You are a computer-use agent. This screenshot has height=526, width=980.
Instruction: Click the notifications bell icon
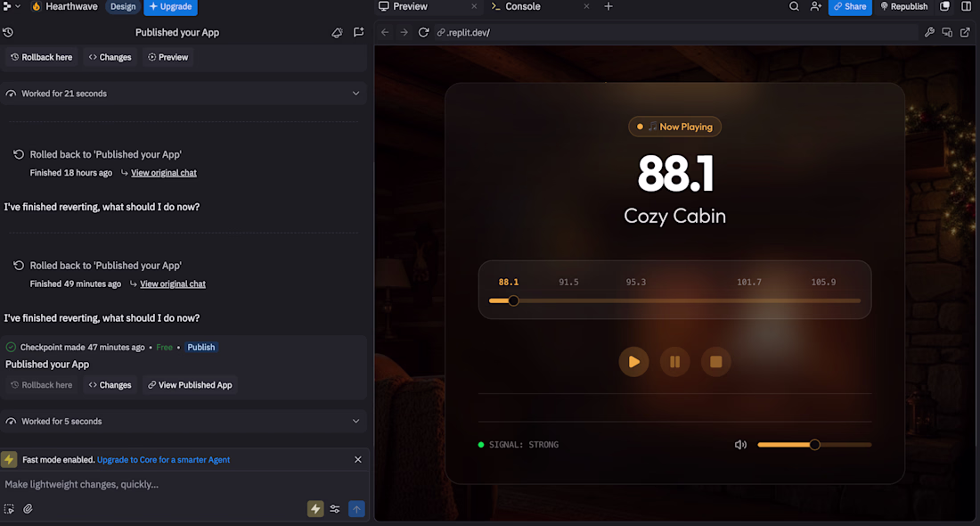tap(337, 32)
